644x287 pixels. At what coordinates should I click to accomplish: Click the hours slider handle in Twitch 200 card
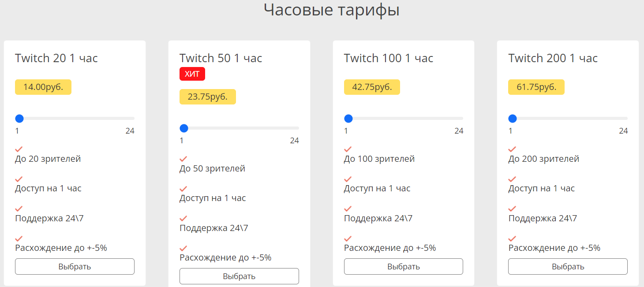[x=512, y=119]
